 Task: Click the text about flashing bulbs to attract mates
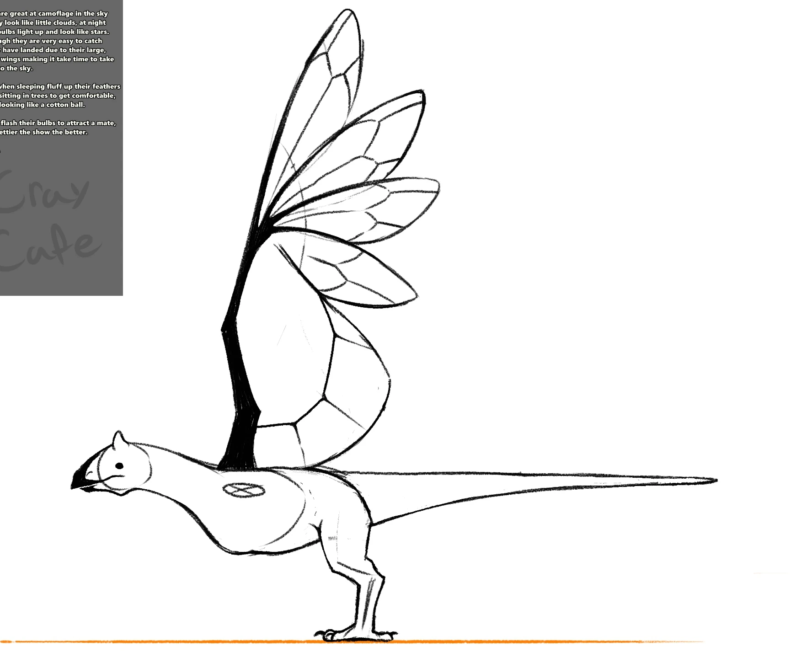57,123
